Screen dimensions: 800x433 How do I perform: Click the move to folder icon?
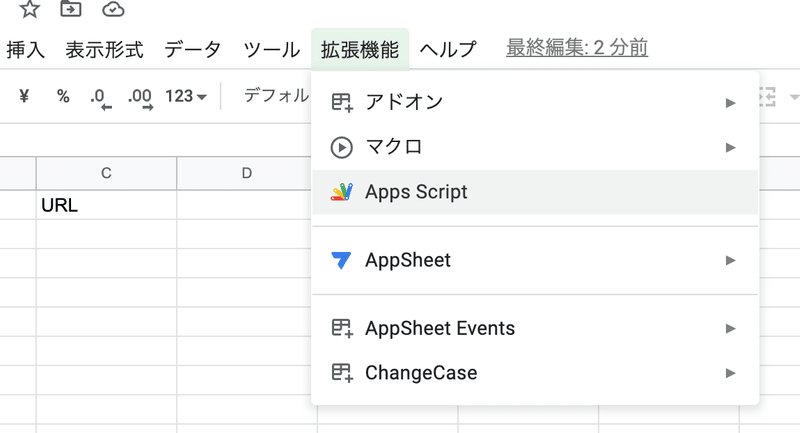pos(71,9)
